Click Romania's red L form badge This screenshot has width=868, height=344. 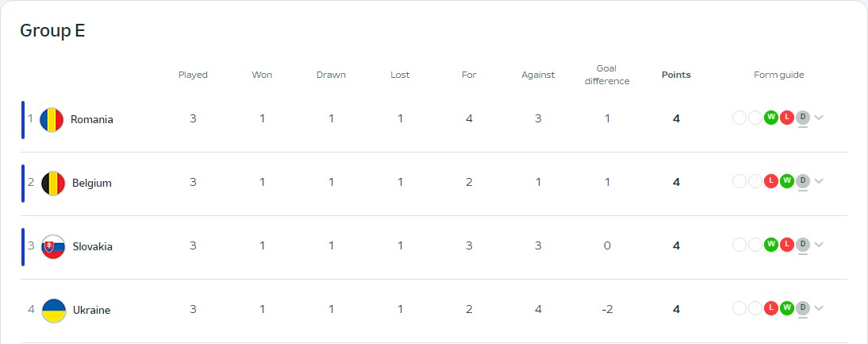(x=786, y=118)
